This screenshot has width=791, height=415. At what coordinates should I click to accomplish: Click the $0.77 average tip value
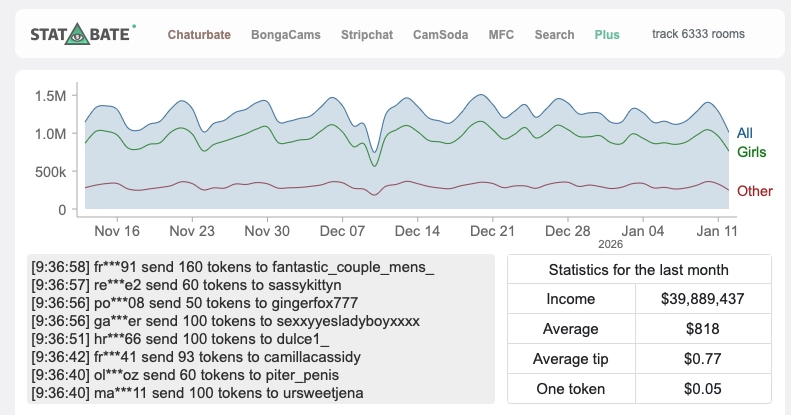(703, 359)
